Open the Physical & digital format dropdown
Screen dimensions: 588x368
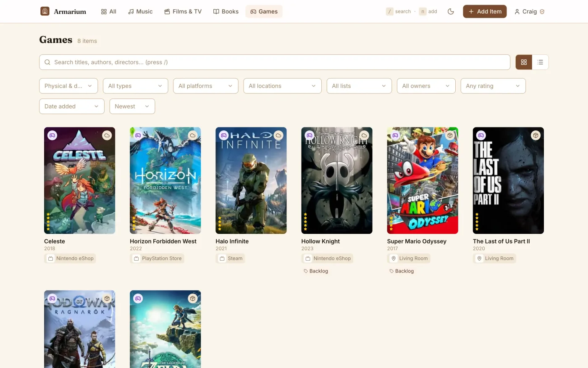pyautogui.click(x=68, y=86)
